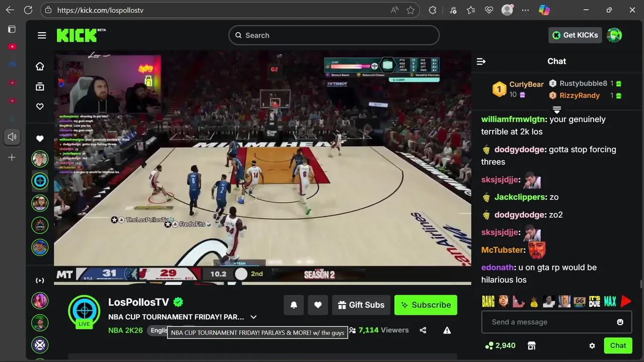
Task: Open browser essentials heart icon
Action: [489, 10]
